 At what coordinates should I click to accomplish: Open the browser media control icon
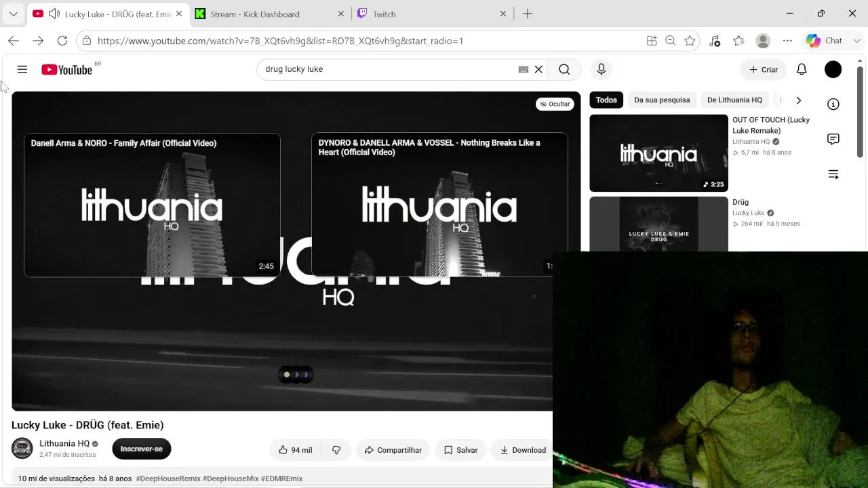click(715, 41)
